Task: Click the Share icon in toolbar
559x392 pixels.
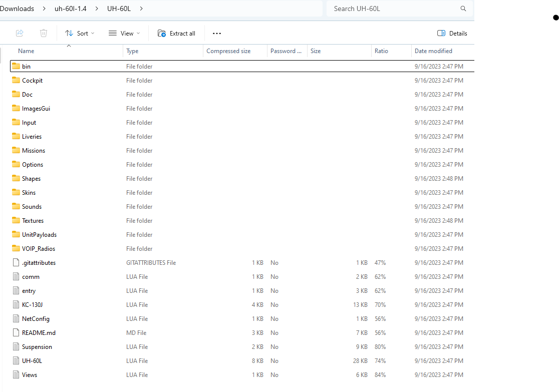Action: tap(20, 33)
